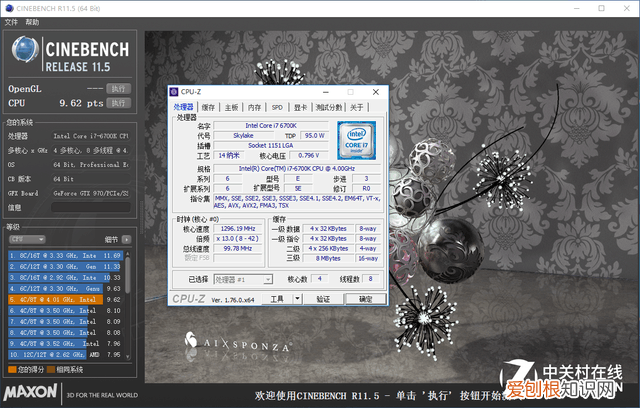
Task: Run the CPU benchmark with 执行
Action: coord(119,102)
